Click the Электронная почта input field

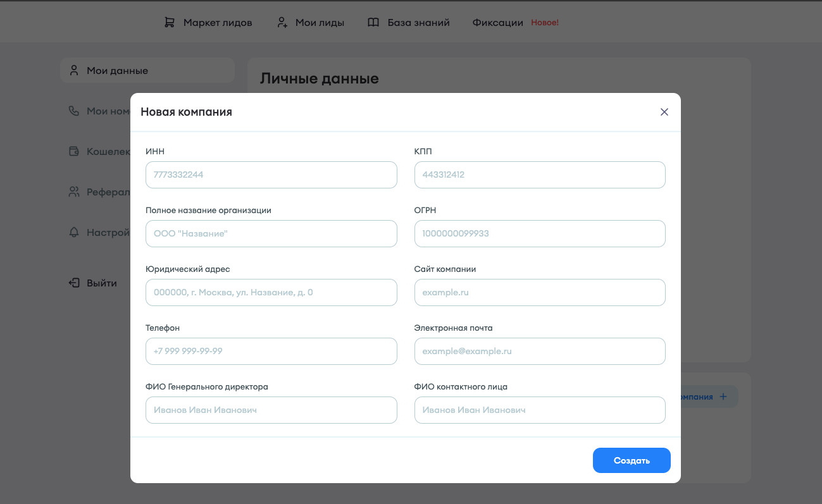tap(540, 351)
